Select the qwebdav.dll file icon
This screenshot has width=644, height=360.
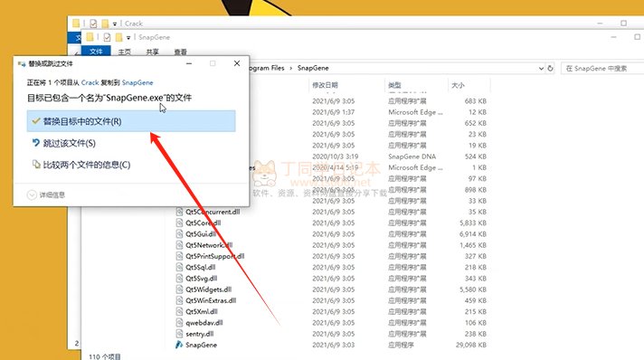tap(179, 323)
